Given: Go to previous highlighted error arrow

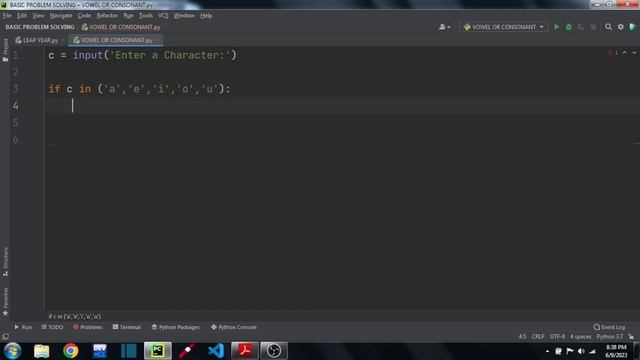Looking at the screenshot, I should coord(625,53).
